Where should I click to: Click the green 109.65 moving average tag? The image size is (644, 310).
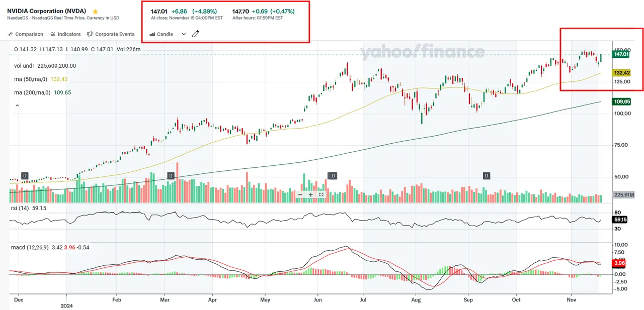tap(622, 101)
